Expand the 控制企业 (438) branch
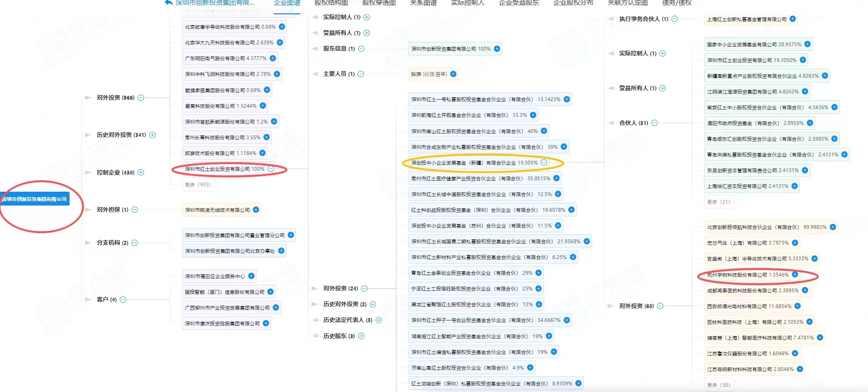868x392 pixels. click(x=141, y=172)
